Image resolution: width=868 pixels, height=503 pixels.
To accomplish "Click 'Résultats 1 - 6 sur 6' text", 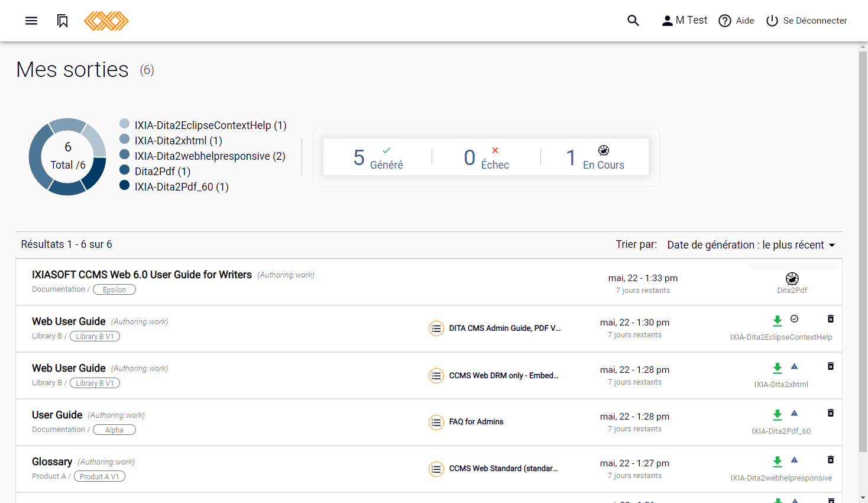I will [67, 244].
